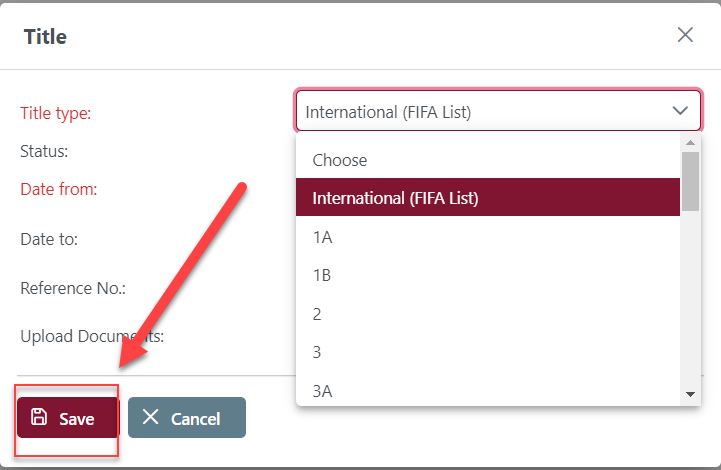
Task: Pick option 2 from the list
Action: click(488, 314)
